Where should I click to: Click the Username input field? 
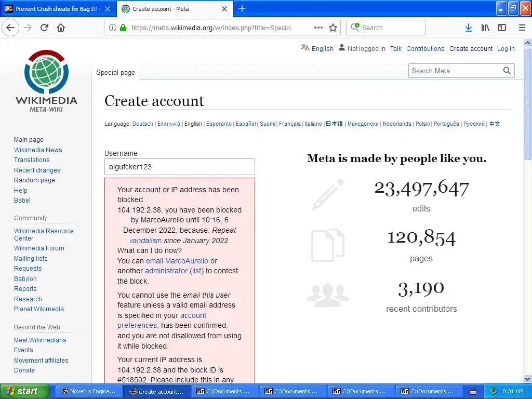click(179, 167)
